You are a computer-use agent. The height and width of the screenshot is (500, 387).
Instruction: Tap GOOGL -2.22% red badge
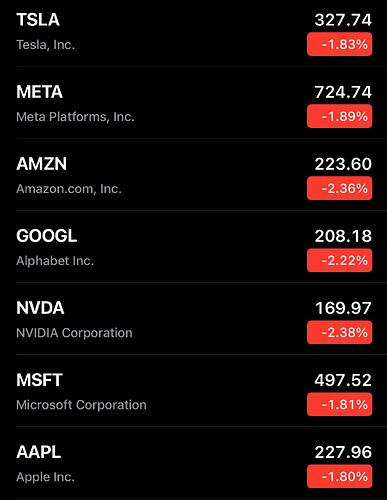click(339, 260)
